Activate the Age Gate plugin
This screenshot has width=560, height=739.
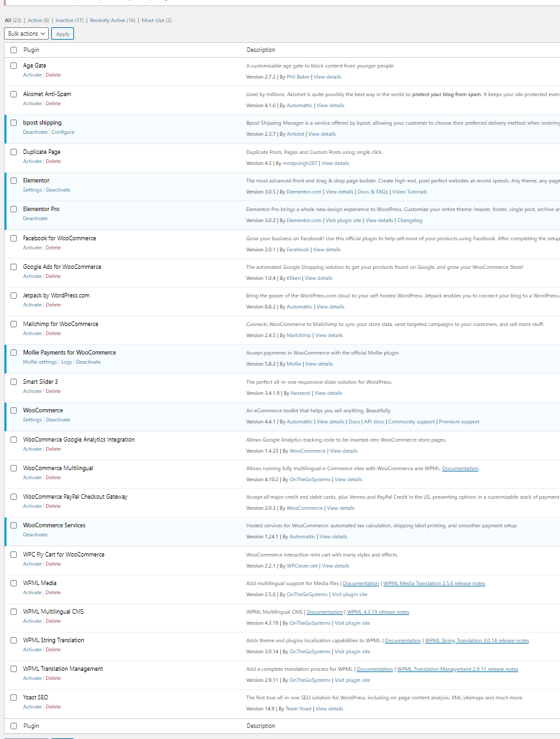pos(32,75)
